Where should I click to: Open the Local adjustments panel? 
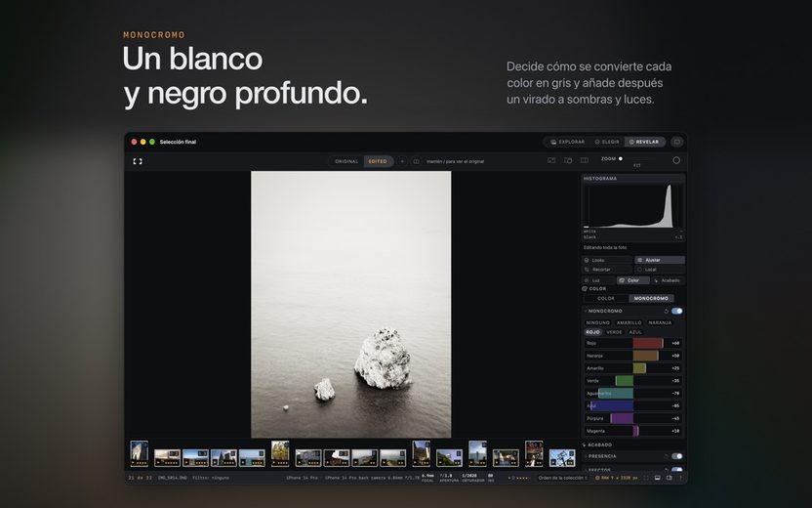click(660, 270)
